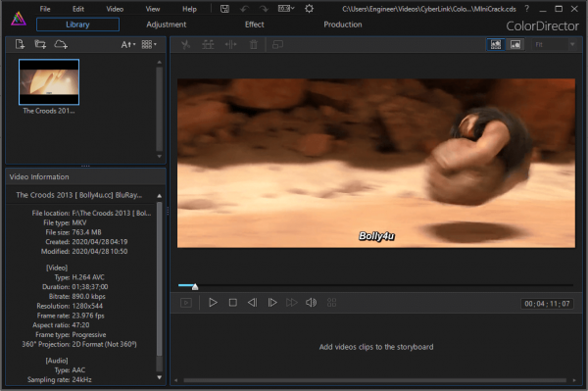Open the 16:9 aspect ratio dropdown
The width and height of the screenshot is (588, 391).
[286, 9]
